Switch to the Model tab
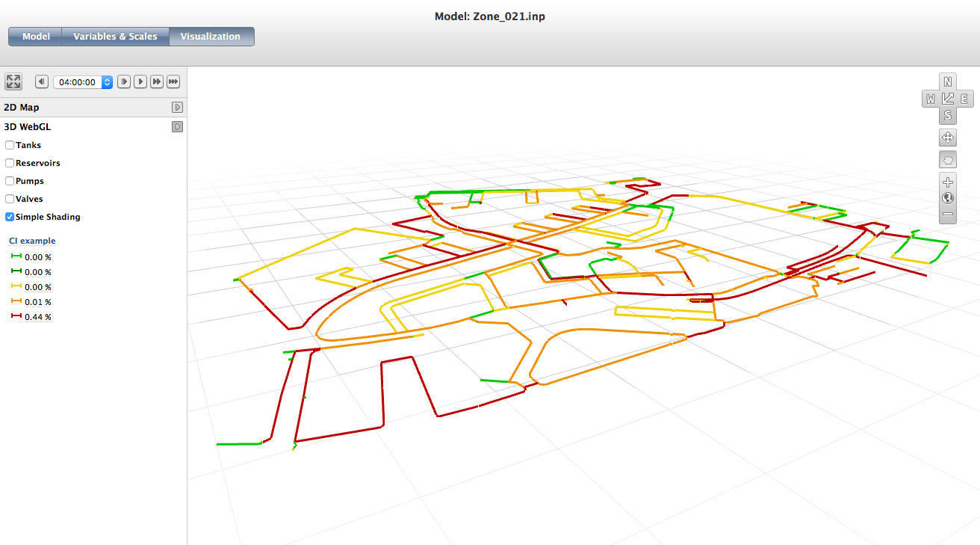The width and height of the screenshot is (980, 545). (36, 37)
